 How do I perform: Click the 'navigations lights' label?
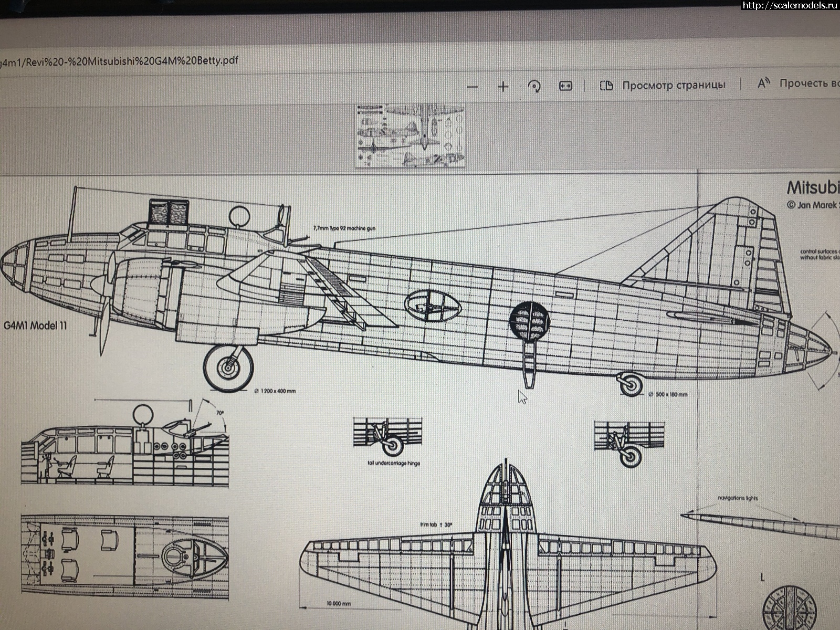738,498
